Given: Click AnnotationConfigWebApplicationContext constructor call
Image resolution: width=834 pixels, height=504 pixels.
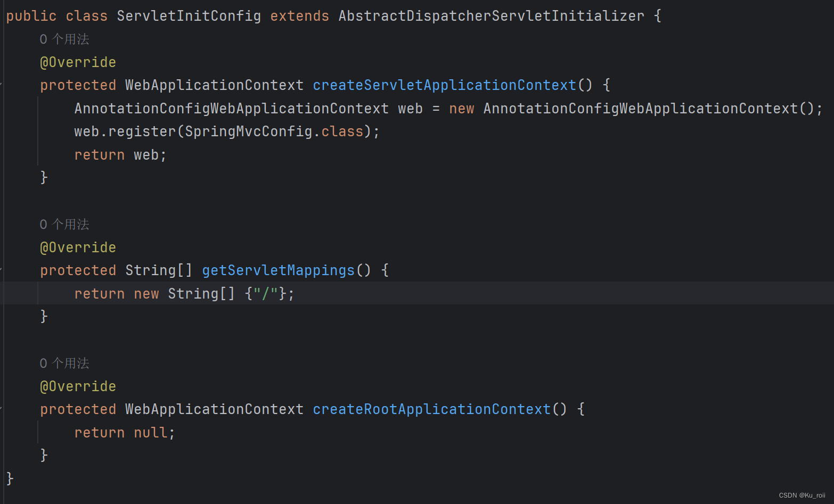Looking at the screenshot, I should [x=641, y=109].
